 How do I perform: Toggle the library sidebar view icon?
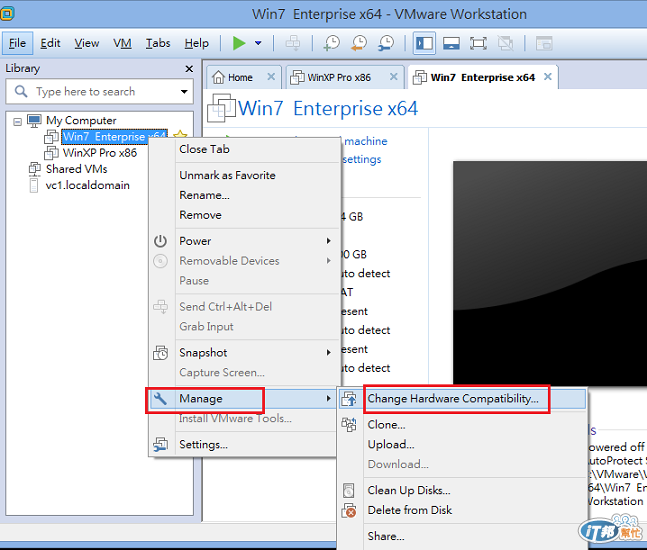tap(424, 43)
